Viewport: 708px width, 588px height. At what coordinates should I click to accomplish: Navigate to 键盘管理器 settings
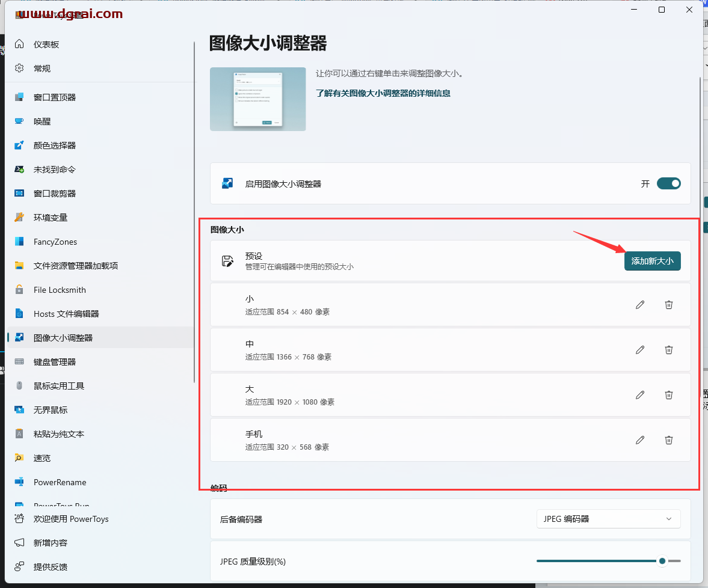(x=100, y=361)
